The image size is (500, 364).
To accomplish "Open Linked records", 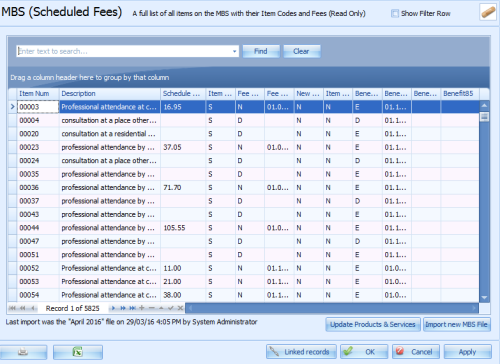I will pyautogui.click(x=301, y=352).
